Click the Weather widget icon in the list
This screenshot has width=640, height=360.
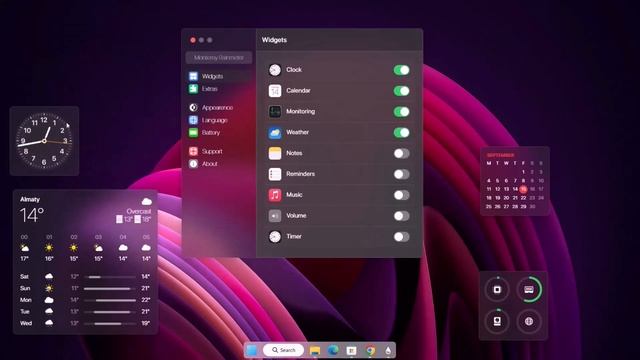coord(275,132)
